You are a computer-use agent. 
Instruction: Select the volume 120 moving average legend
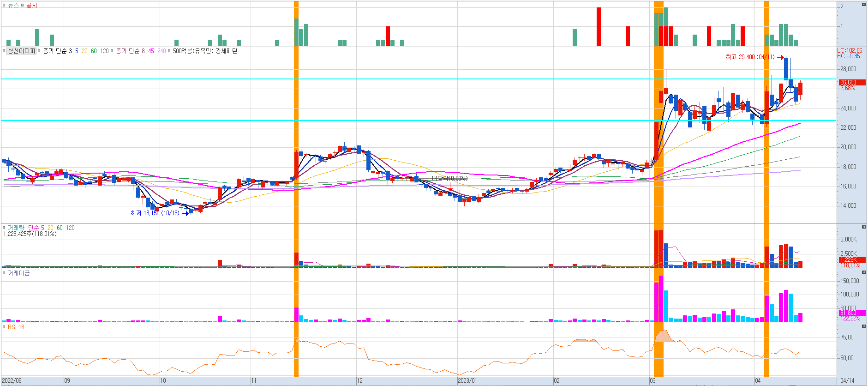point(70,228)
